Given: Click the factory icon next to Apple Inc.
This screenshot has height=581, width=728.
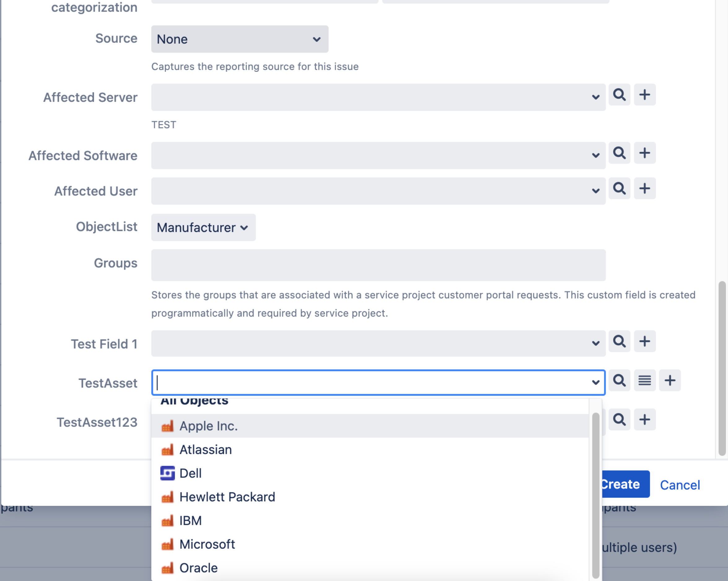Looking at the screenshot, I should click(168, 426).
